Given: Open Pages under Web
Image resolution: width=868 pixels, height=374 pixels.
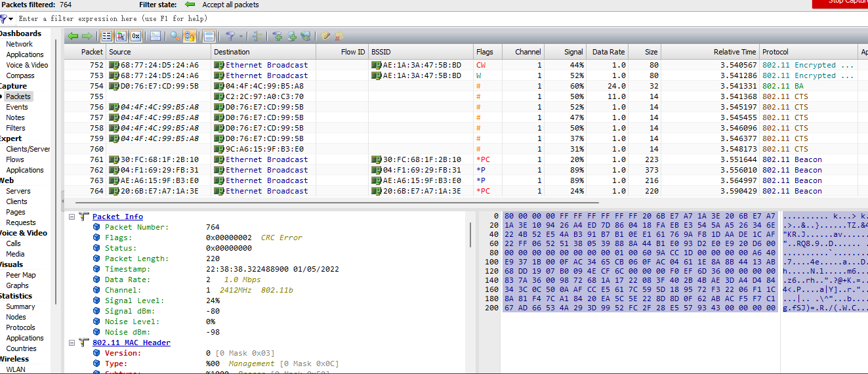Looking at the screenshot, I should [16, 212].
